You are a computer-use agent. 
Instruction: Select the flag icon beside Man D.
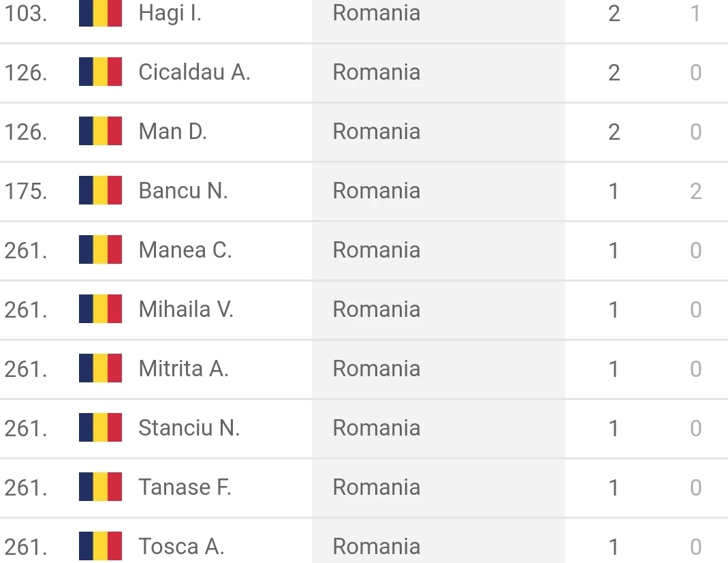(x=100, y=131)
